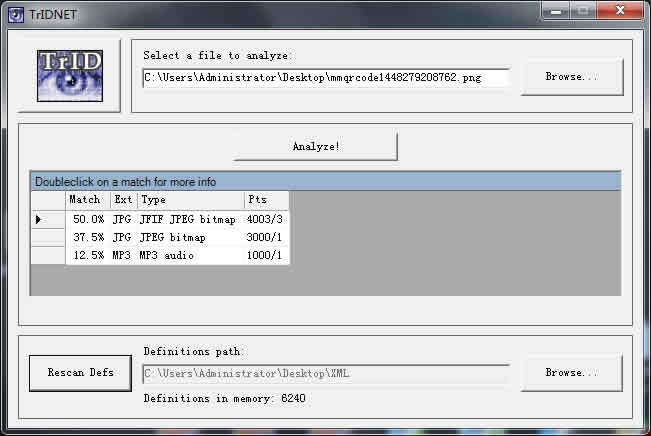Select the row header of the 37.5% row
651x436 pixels.
[48, 238]
